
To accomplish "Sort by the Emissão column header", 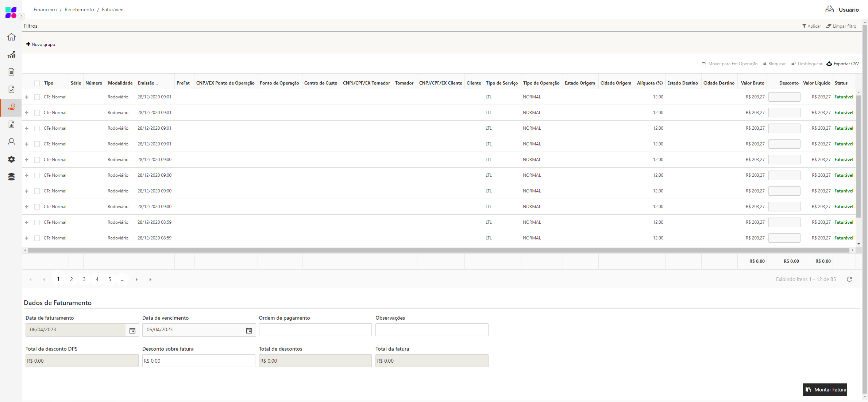I will (x=146, y=83).
